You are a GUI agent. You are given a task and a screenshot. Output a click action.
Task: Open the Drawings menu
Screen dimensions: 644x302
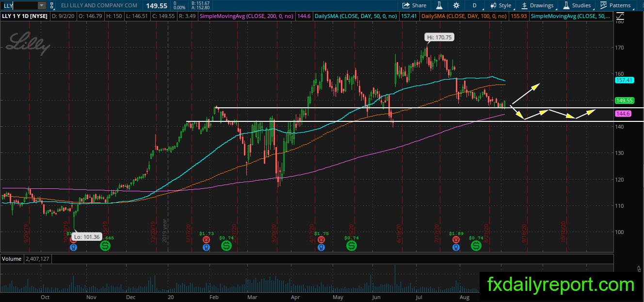[537, 5]
